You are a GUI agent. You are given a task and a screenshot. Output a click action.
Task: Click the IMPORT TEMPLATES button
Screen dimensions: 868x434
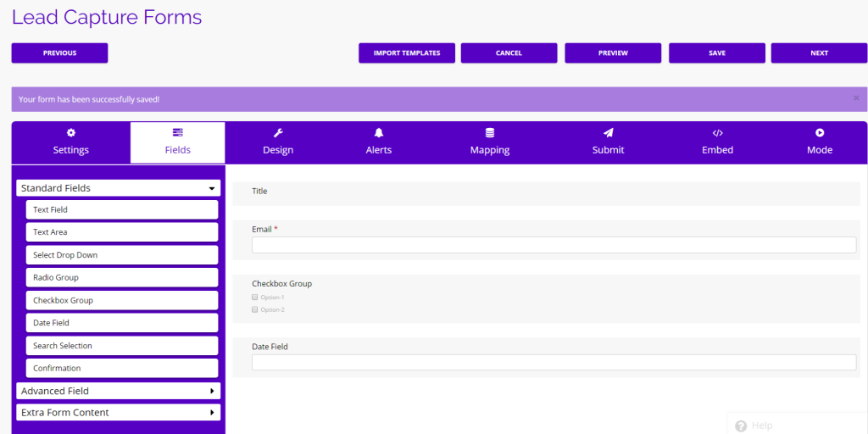(407, 53)
